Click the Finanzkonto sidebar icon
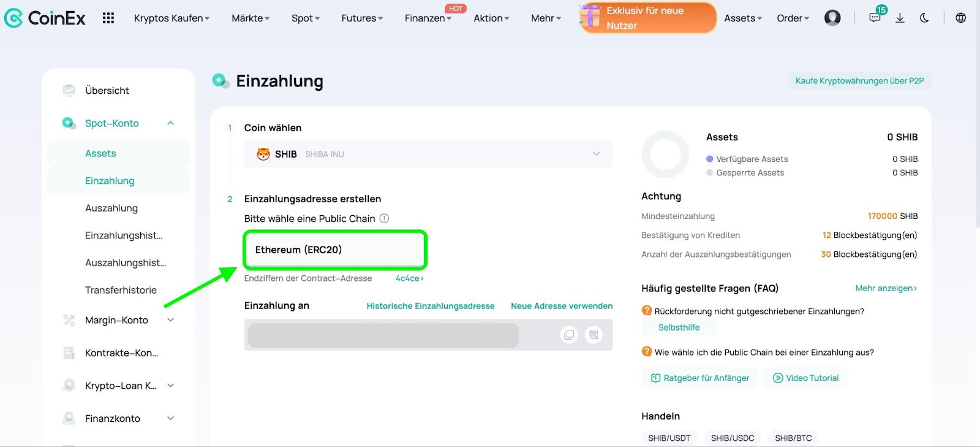The image size is (980, 447). (69, 418)
